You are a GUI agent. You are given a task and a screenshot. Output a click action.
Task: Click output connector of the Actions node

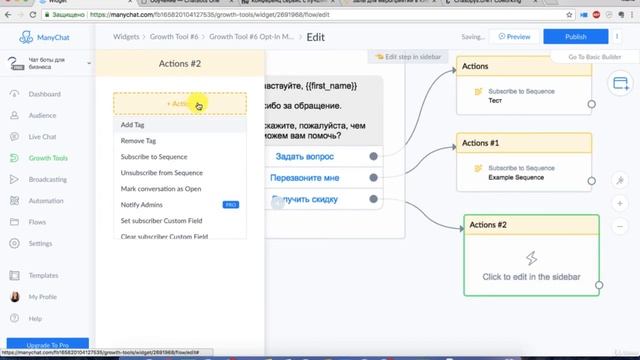[591, 104]
